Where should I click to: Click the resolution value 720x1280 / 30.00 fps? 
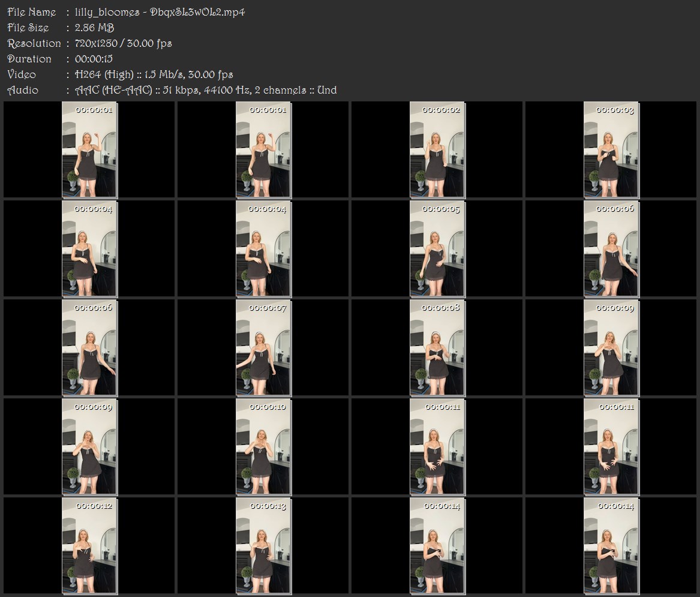point(123,43)
